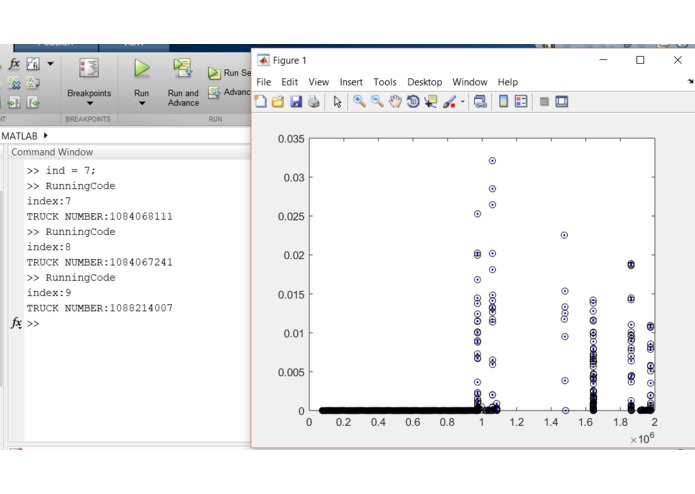Activate the Zoom Out magnifier tool
This screenshot has width=695, height=494.
tap(377, 101)
